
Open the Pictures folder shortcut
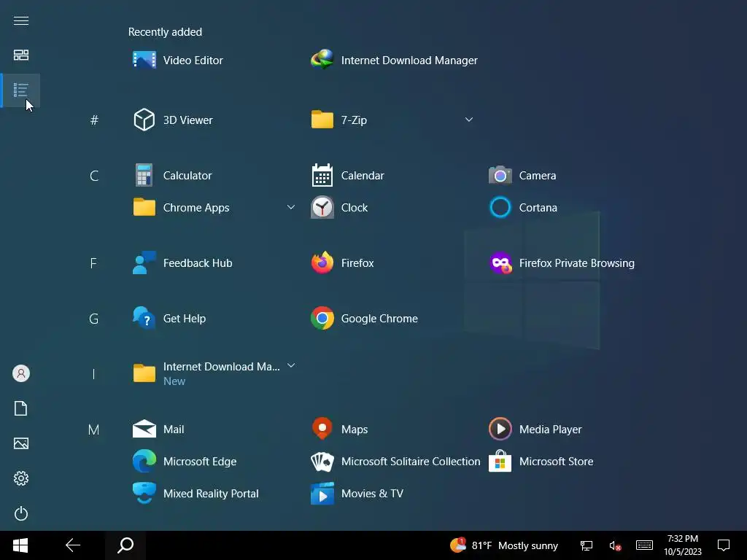[21, 443]
